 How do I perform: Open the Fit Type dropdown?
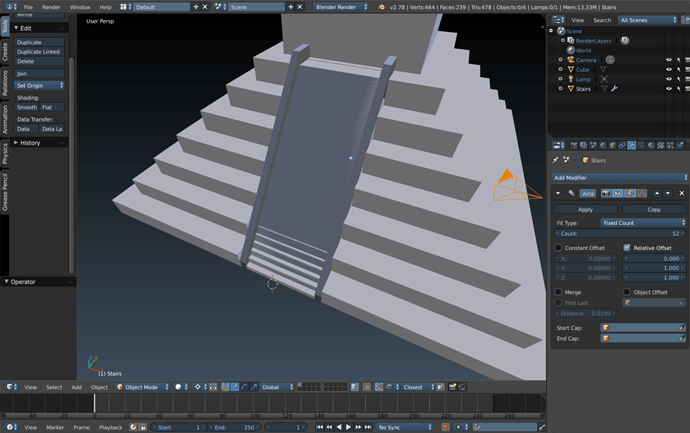[x=643, y=223]
